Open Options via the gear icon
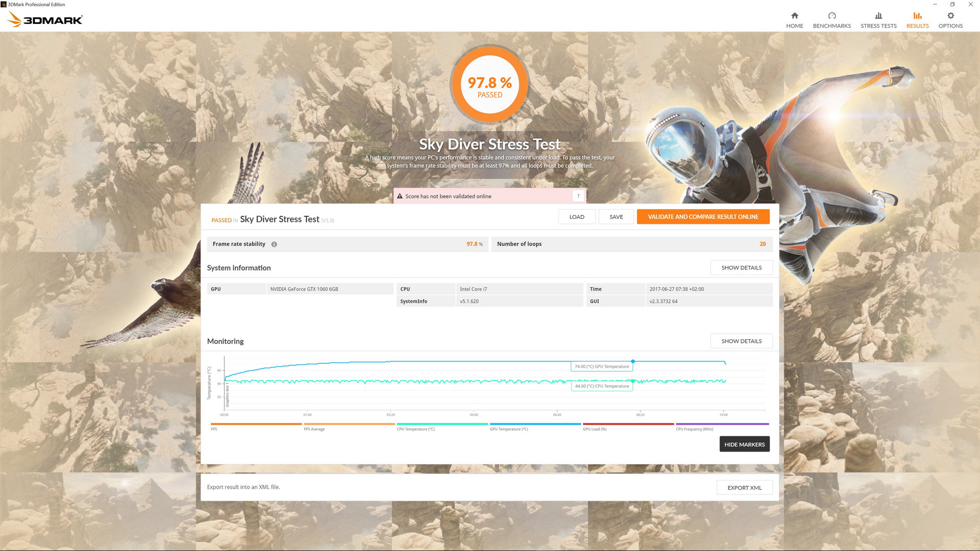The height and width of the screenshot is (551, 980). (x=950, y=16)
